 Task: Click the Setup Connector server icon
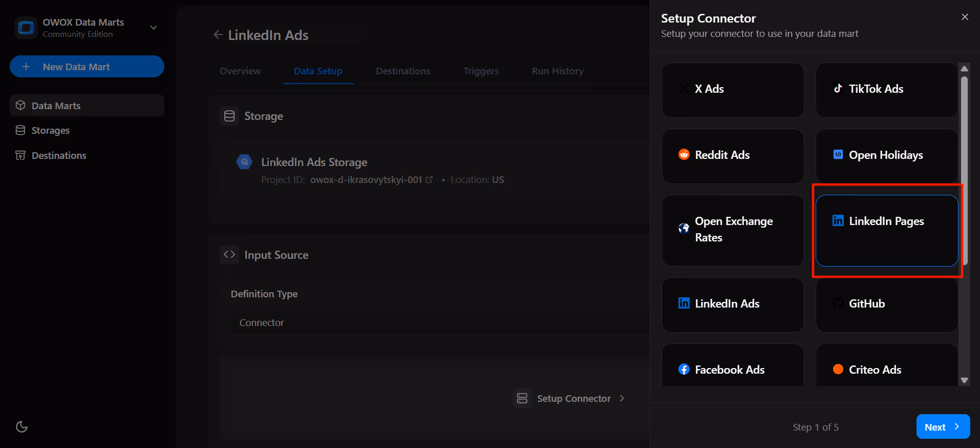(x=522, y=398)
